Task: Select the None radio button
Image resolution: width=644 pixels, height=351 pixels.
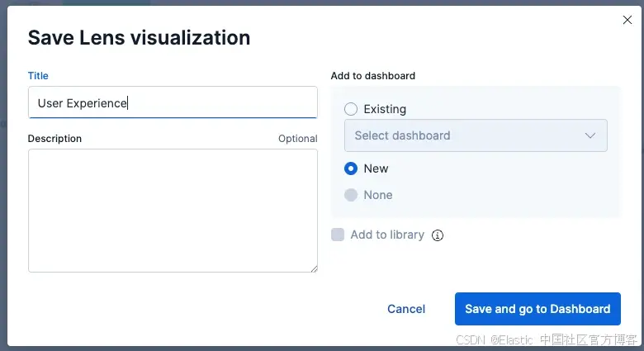Action: pos(351,195)
